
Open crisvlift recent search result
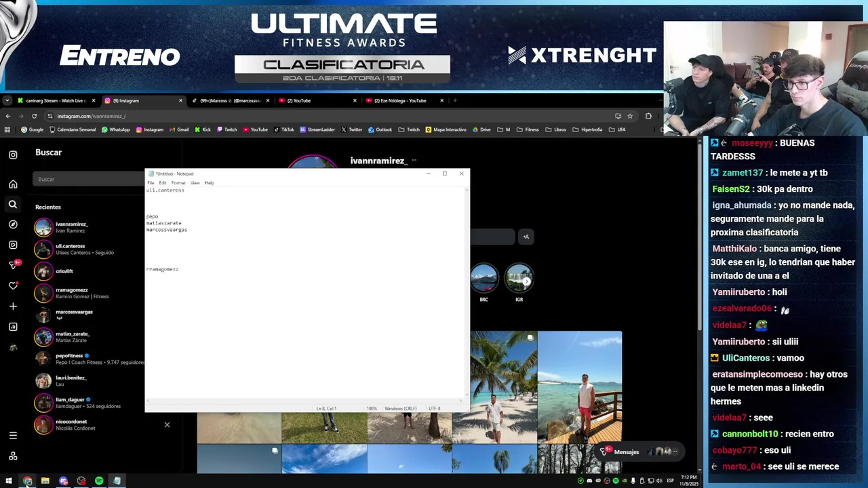(x=90, y=271)
